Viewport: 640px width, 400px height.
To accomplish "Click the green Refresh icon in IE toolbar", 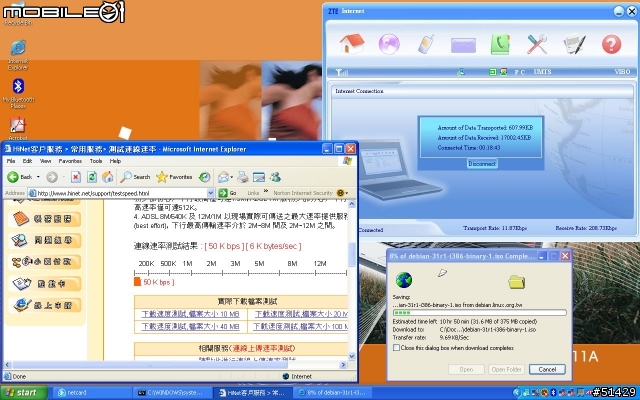I will tap(92, 177).
